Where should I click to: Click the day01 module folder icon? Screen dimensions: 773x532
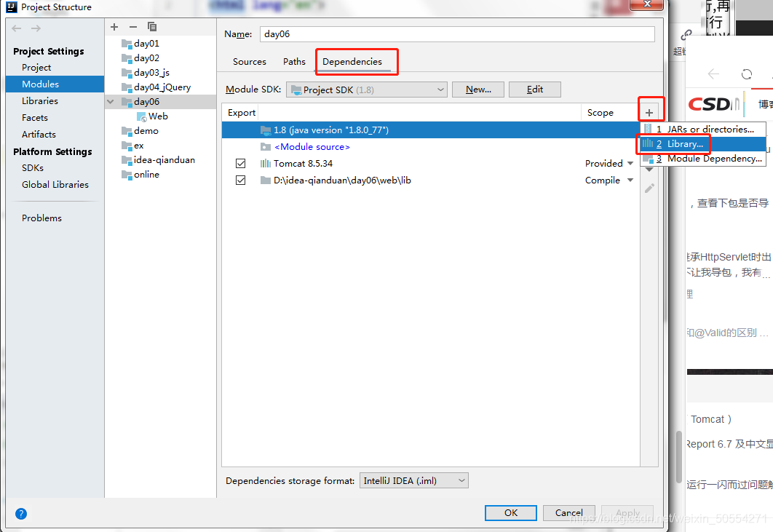(x=127, y=44)
